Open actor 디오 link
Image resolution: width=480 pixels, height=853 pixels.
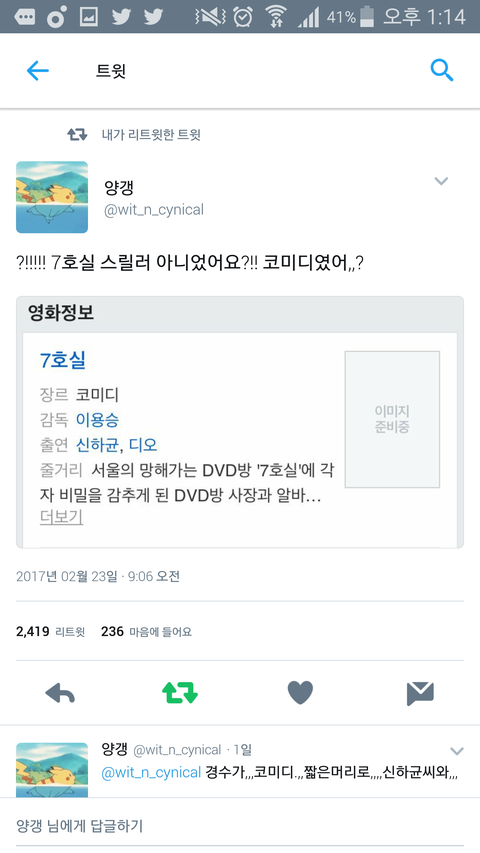pyautogui.click(x=143, y=444)
